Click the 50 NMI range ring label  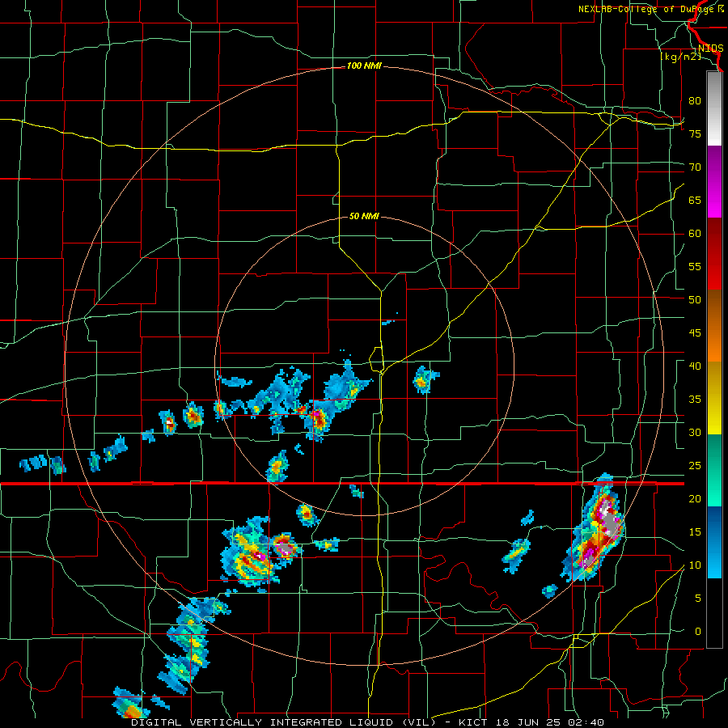[x=364, y=216]
